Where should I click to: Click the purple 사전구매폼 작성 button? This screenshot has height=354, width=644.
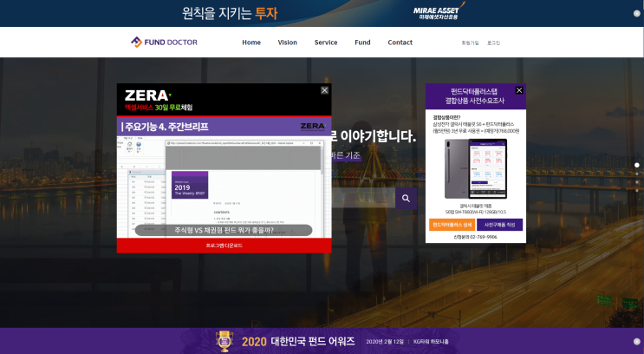point(499,225)
